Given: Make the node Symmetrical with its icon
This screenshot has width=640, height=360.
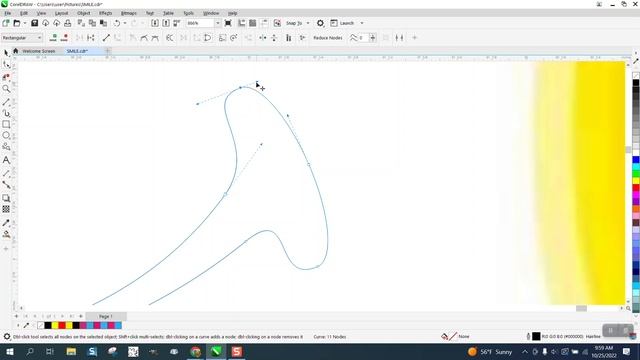Looking at the screenshot, I should coord(155,38).
